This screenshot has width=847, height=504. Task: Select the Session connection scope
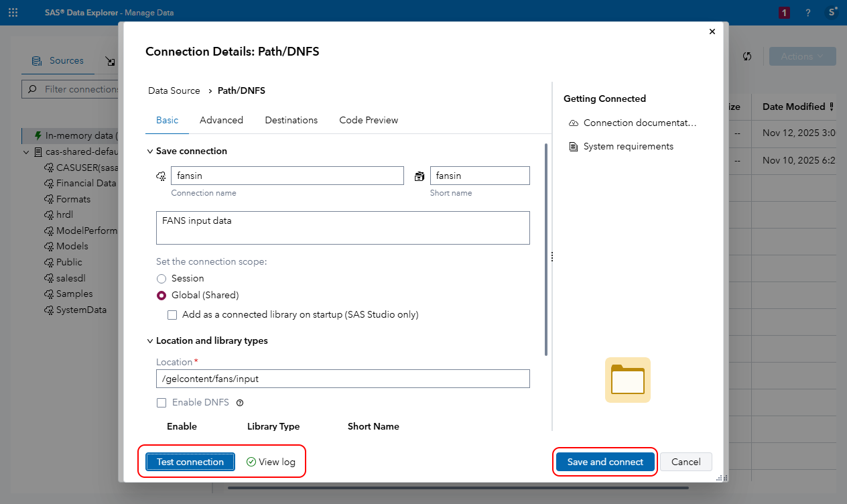161,278
